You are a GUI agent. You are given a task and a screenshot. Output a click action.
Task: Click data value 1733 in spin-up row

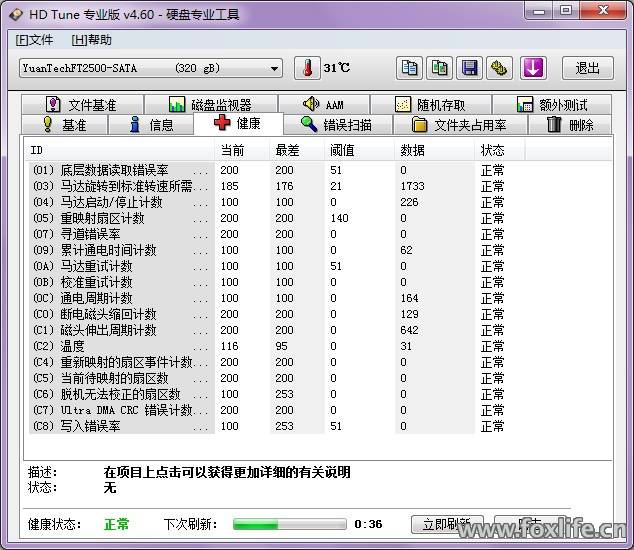[412, 186]
